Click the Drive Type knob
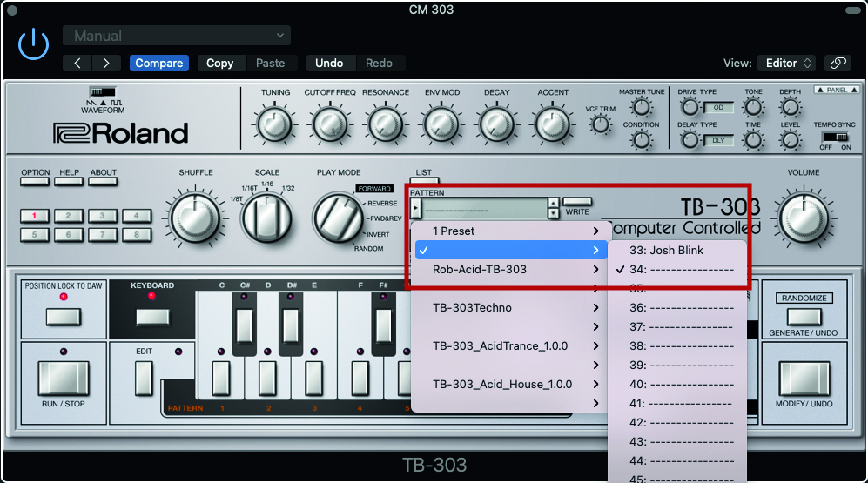Viewport: 868px width, 483px height. coord(690,107)
